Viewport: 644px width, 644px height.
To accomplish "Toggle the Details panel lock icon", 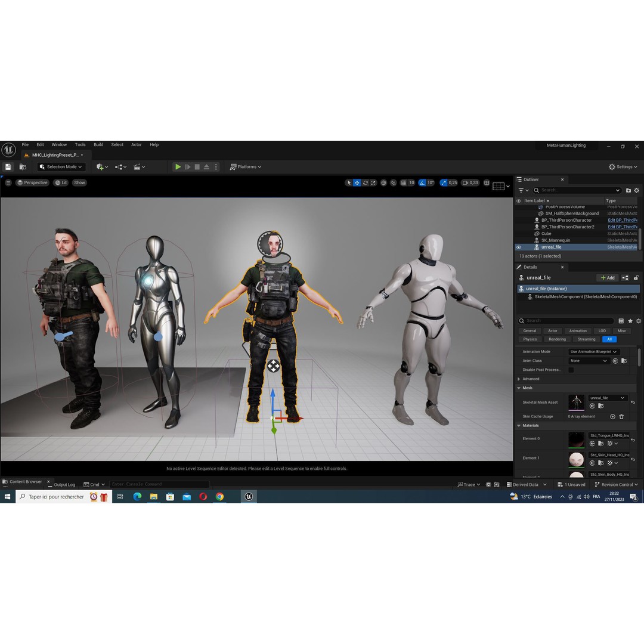I will coord(636,278).
